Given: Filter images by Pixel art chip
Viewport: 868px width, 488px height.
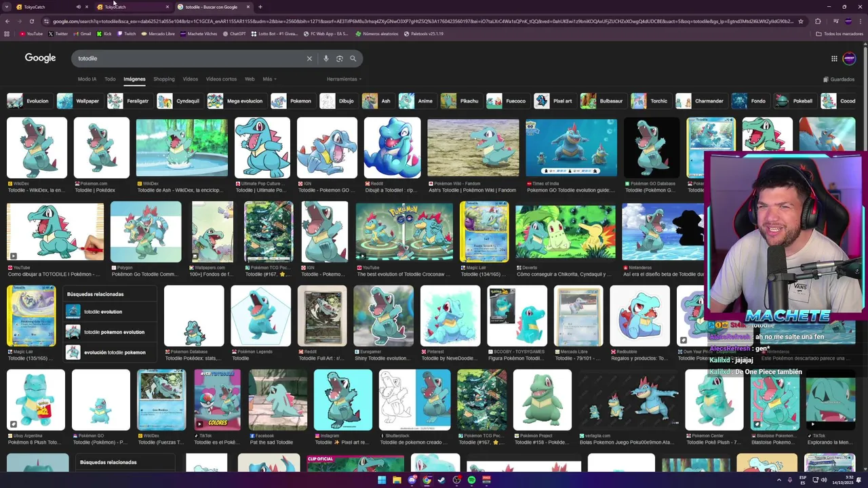Looking at the screenshot, I should click(554, 101).
